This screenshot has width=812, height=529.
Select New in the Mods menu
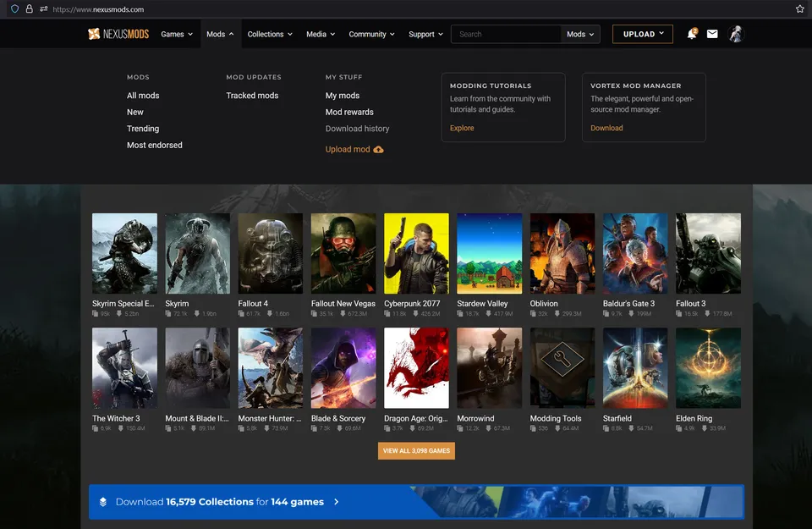135,112
